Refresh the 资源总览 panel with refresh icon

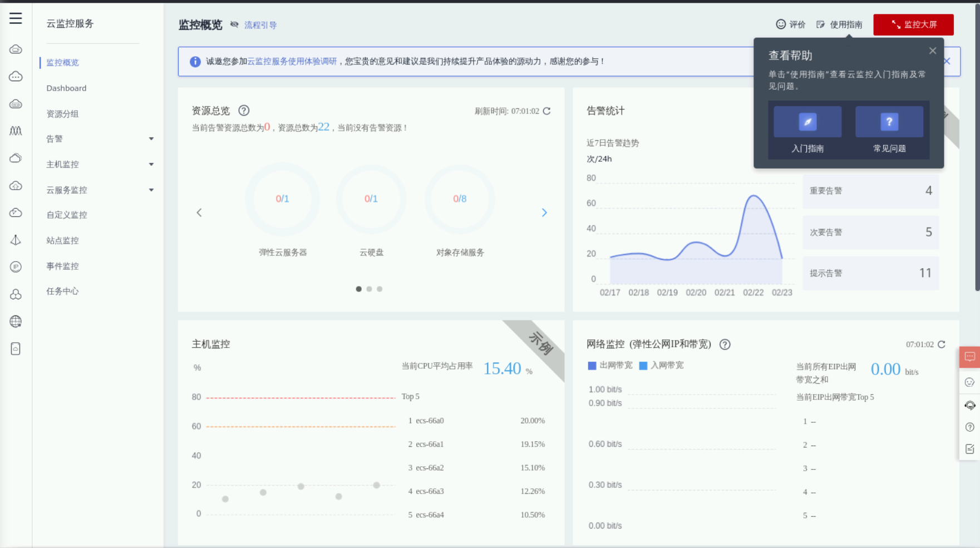pos(547,111)
